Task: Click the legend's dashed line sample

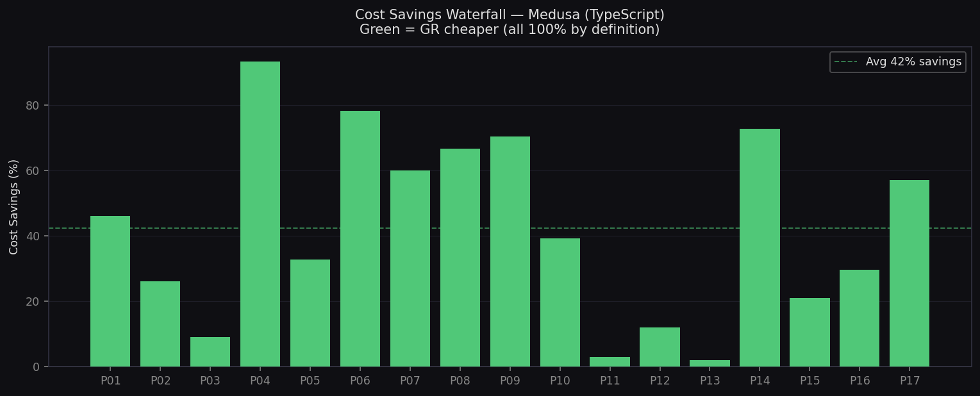Action: 845,62
